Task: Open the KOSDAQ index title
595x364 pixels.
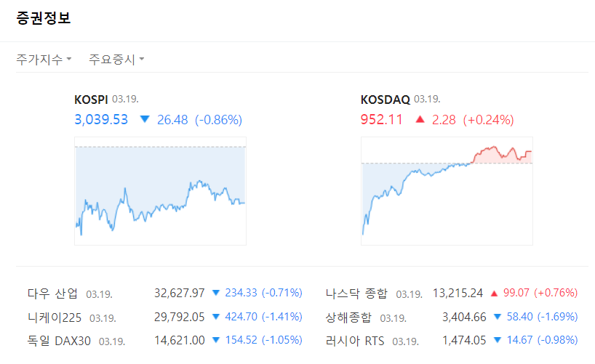Action: click(x=386, y=100)
